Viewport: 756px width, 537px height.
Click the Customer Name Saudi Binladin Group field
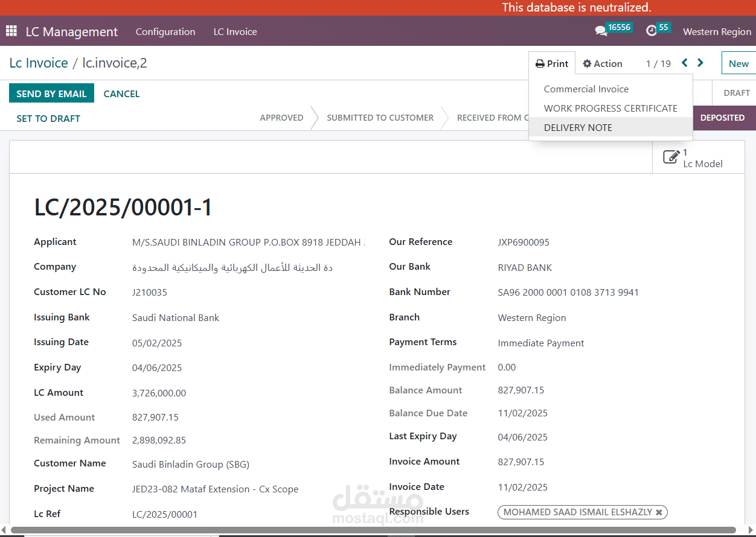[x=191, y=464]
